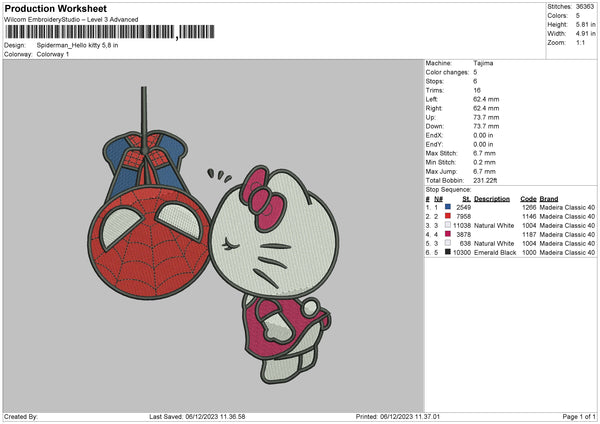The height and width of the screenshot is (424, 600).
Task: Click the barcode below the worksheet title
Action: (x=89, y=34)
